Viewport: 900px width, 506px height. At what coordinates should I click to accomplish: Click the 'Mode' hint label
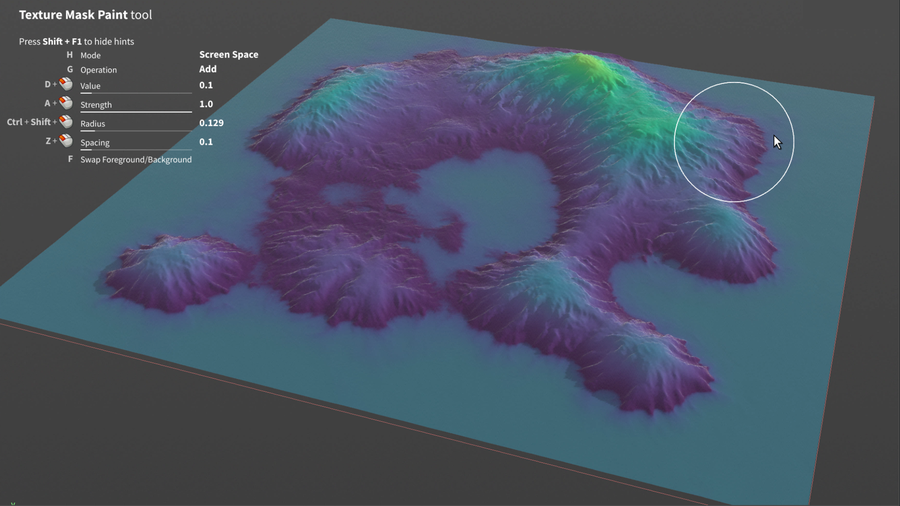point(90,56)
